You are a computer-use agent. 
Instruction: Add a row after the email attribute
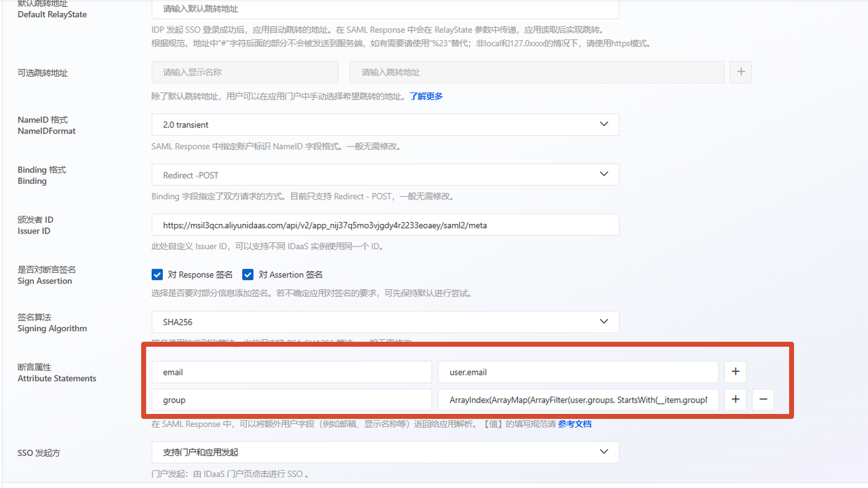pyautogui.click(x=735, y=372)
